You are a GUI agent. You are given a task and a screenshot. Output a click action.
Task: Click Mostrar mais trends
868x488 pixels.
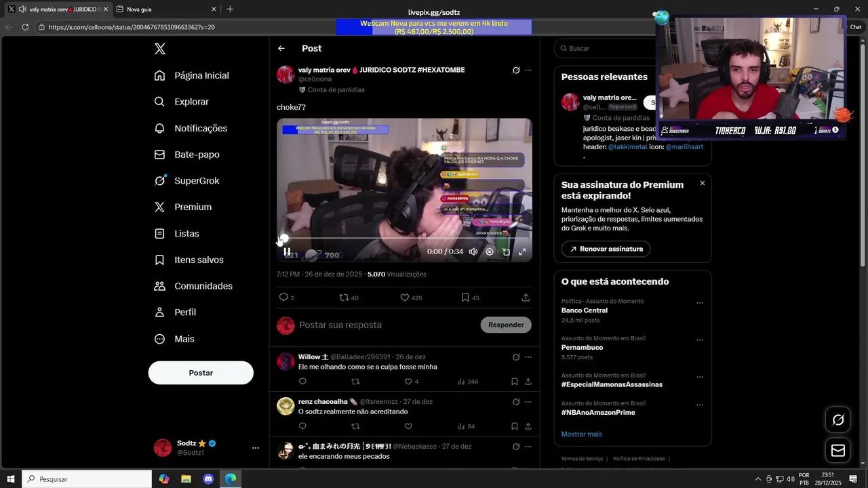click(x=582, y=434)
